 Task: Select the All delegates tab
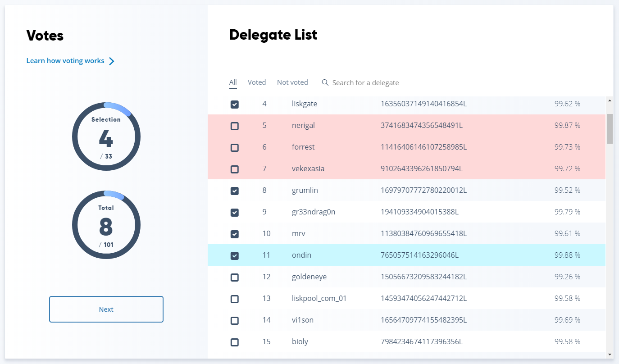(x=233, y=82)
